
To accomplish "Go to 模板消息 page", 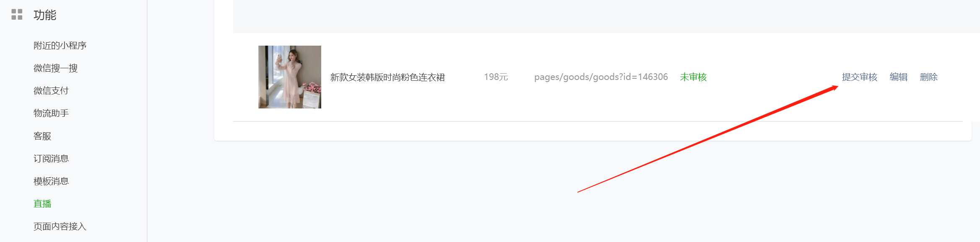I will click(x=51, y=181).
